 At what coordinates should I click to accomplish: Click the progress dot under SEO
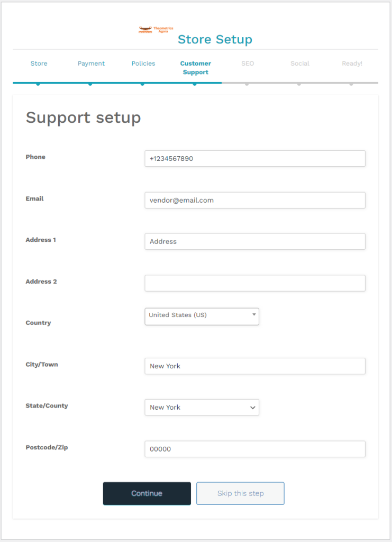coord(247,84)
